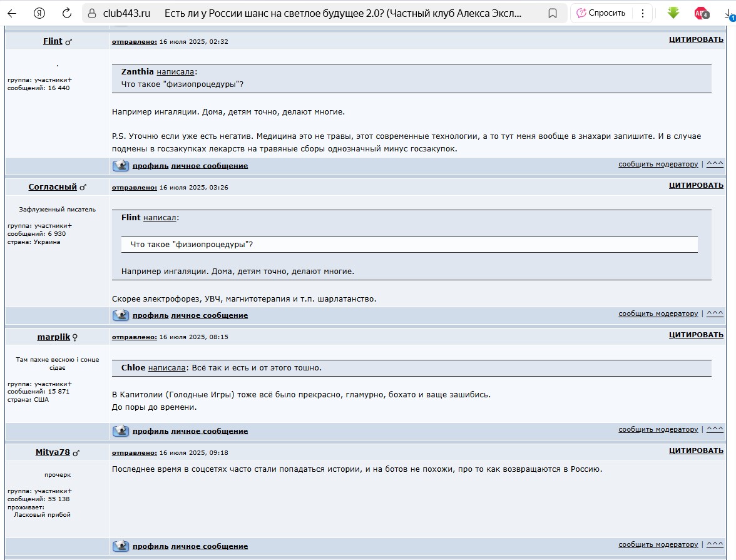Click написала link in Zanthia quote

tap(175, 72)
